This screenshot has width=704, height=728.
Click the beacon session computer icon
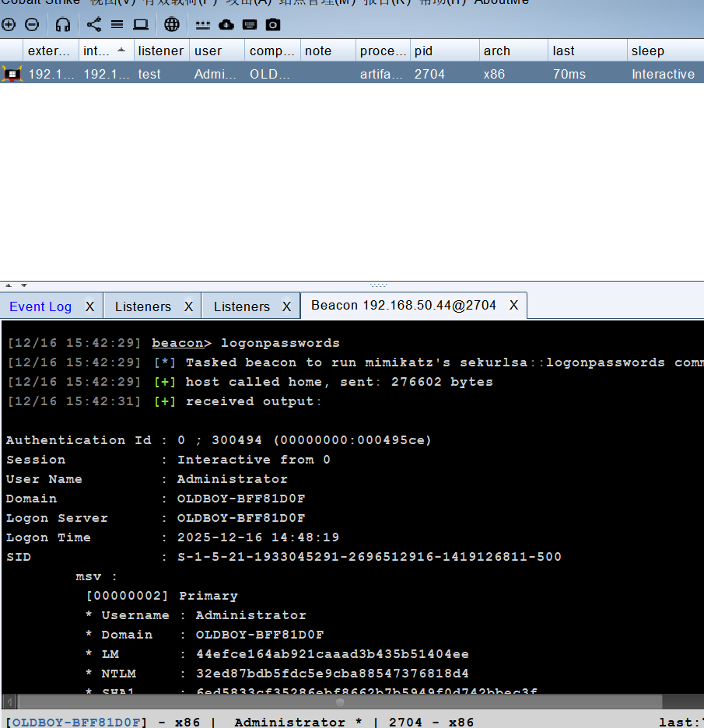click(12, 75)
